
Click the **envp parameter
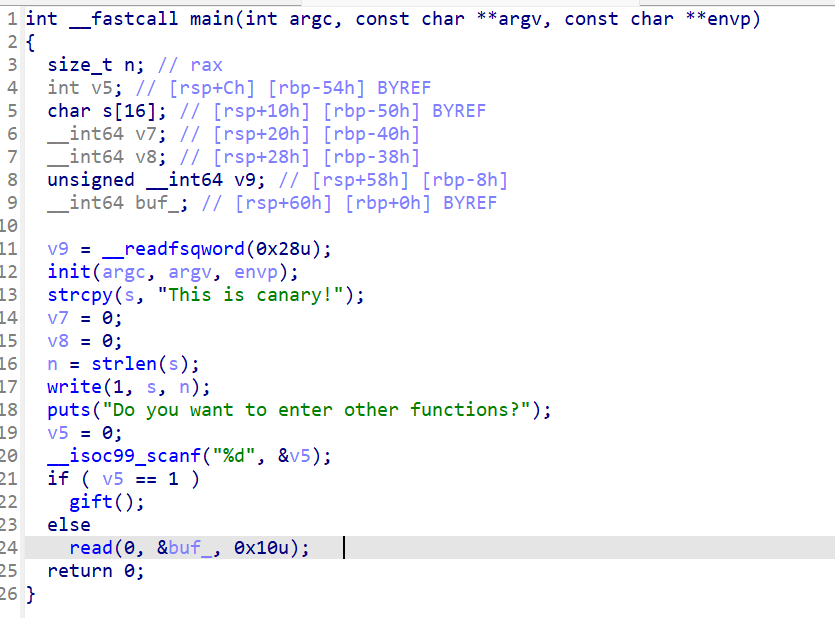click(x=717, y=19)
